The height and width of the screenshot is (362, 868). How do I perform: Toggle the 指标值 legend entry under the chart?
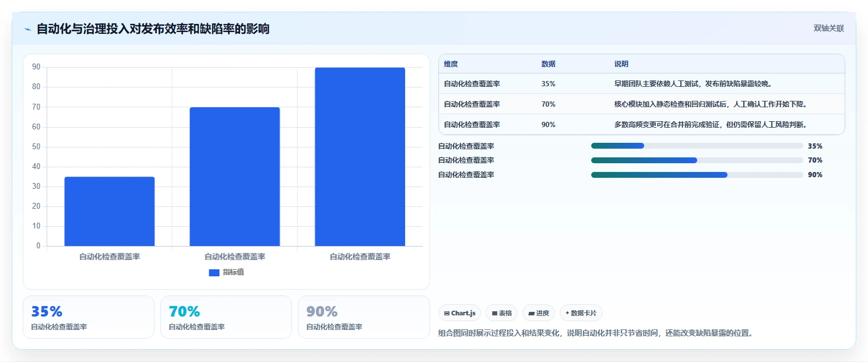(226, 272)
